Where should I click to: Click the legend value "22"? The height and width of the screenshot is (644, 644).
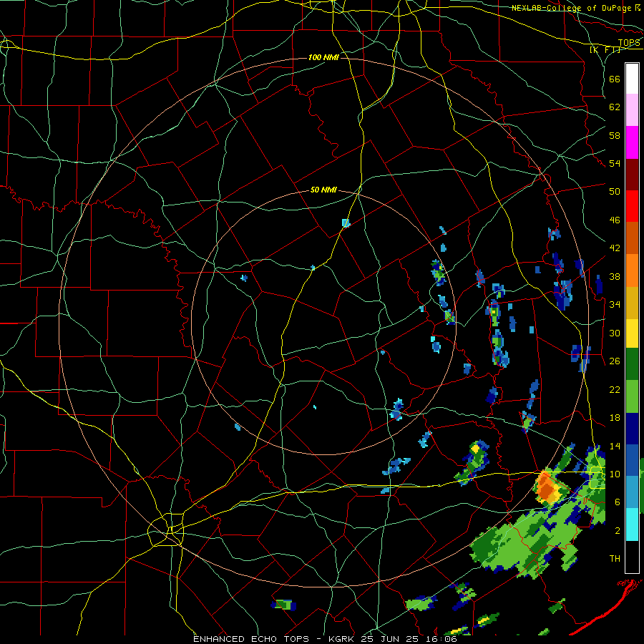pyautogui.click(x=615, y=389)
